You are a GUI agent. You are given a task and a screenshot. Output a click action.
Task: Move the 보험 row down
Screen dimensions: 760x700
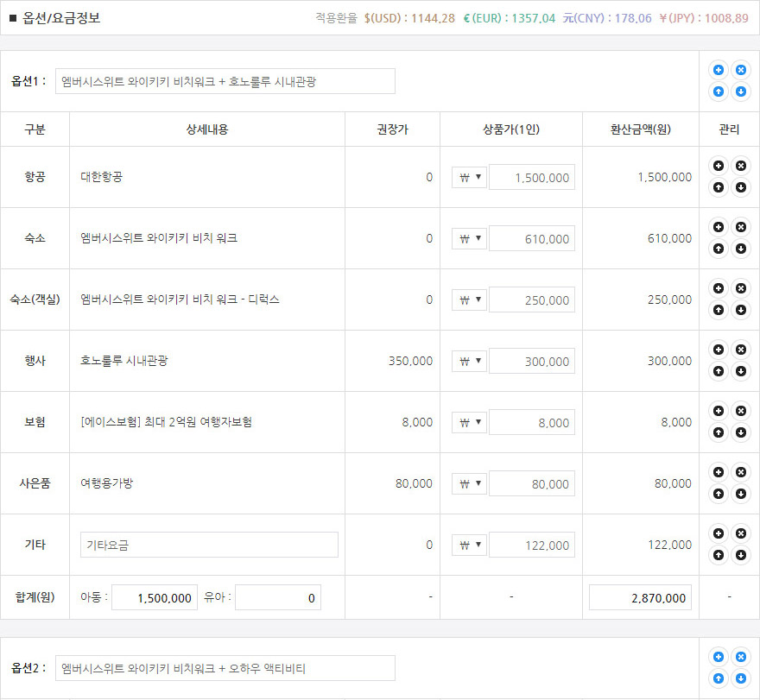(x=741, y=432)
